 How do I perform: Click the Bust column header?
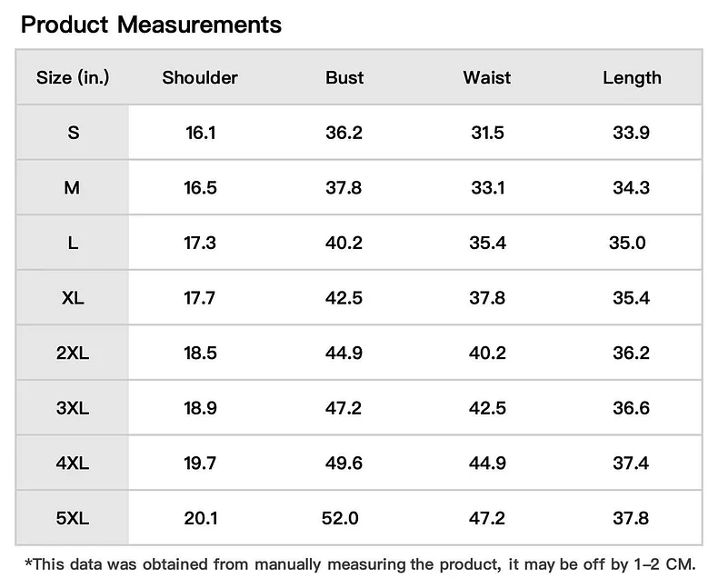[x=344, y=78]
